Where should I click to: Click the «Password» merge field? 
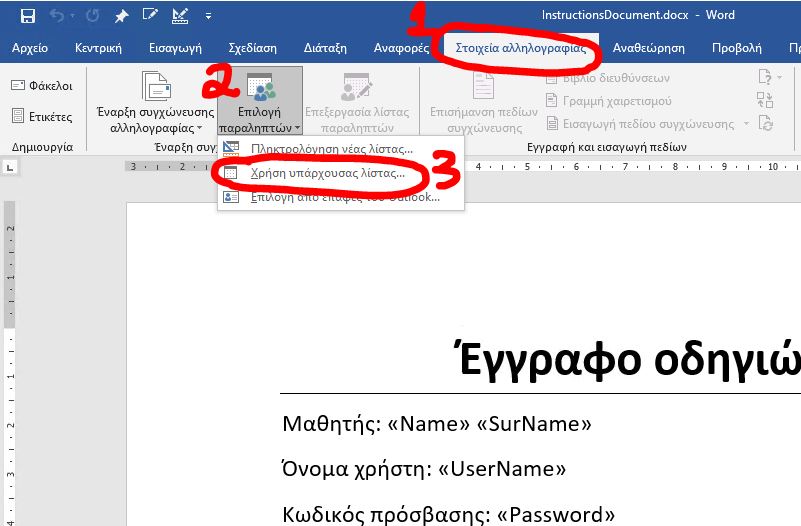coord(555,514)
